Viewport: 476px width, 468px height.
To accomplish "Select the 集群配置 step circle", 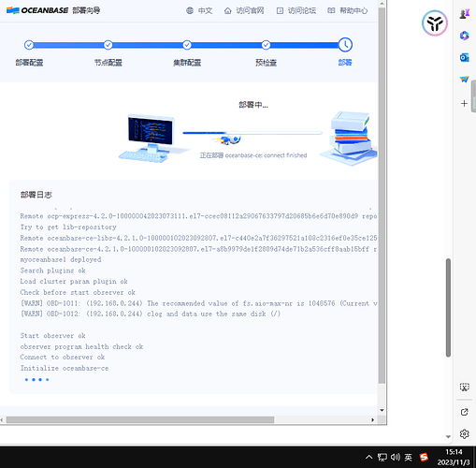I will [187, 45].
